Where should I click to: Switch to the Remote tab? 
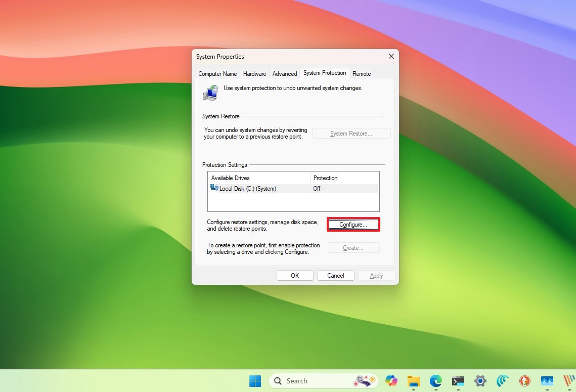tap(362, 73)
